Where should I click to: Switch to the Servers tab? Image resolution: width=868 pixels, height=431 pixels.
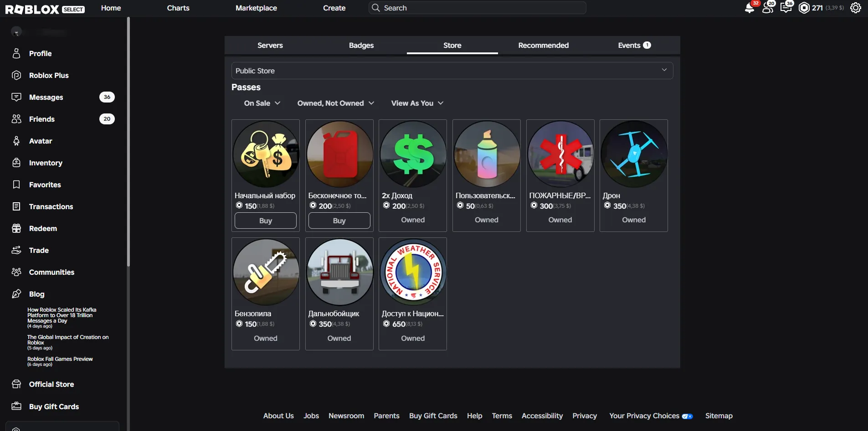click(270, 45)
